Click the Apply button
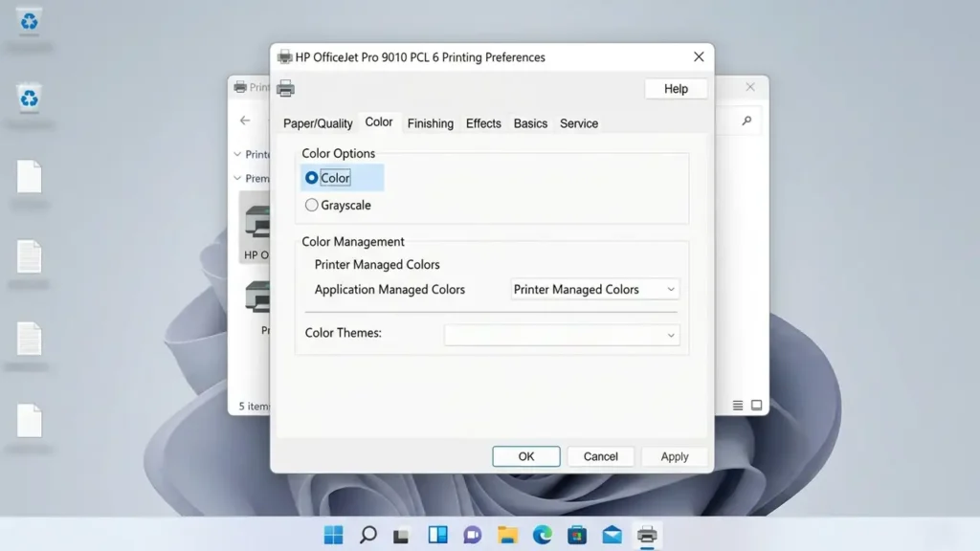 pos(675,456)
